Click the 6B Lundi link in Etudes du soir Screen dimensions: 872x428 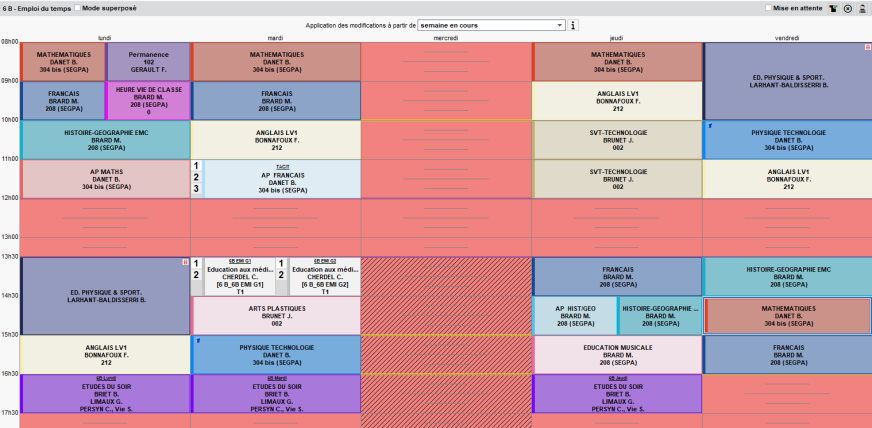tap(105, 379)
